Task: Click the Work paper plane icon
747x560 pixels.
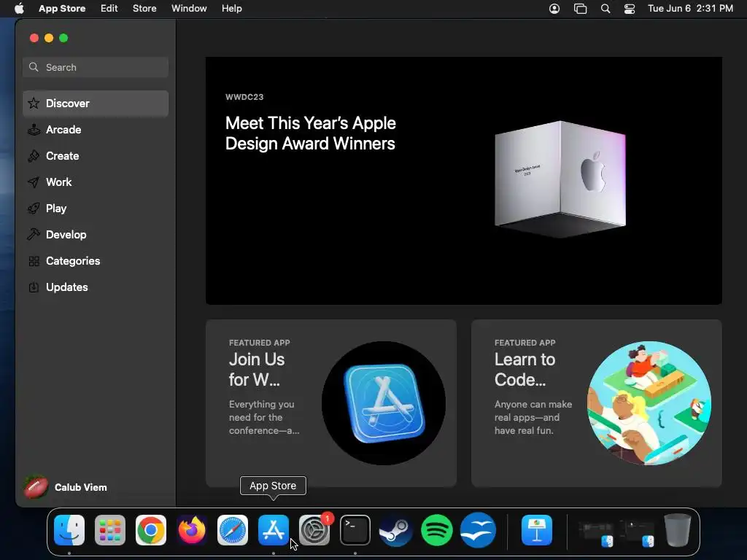Action: coord(34,182)
